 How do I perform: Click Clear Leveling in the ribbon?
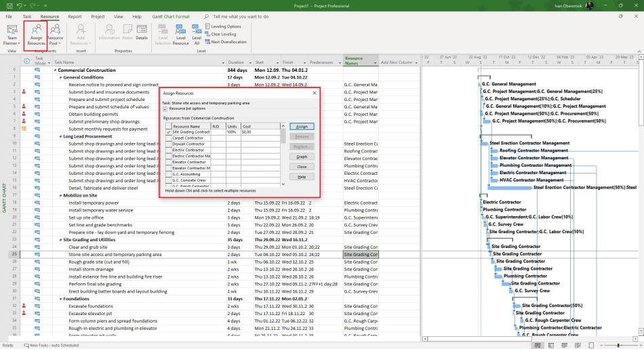coord(220,34)
